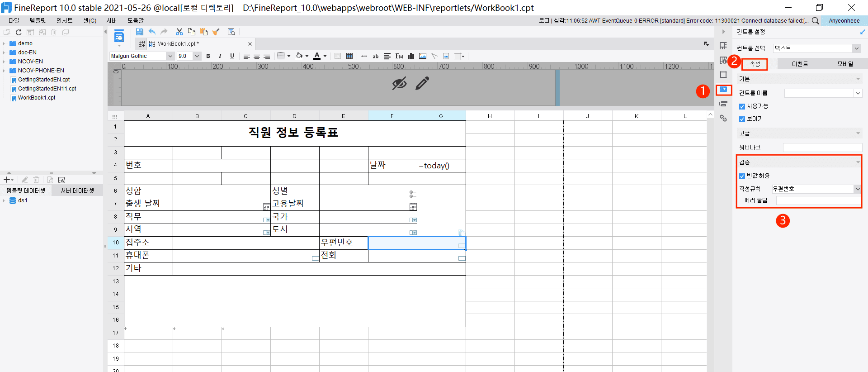The image size is (868, 372).
Task: Open the 셀(C) menu
Action: (90, 20)
